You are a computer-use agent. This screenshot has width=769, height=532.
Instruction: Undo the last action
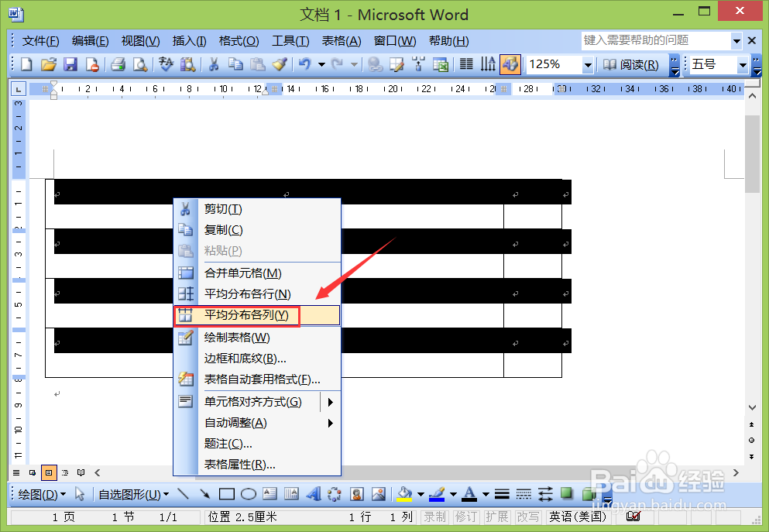point(304,65)
